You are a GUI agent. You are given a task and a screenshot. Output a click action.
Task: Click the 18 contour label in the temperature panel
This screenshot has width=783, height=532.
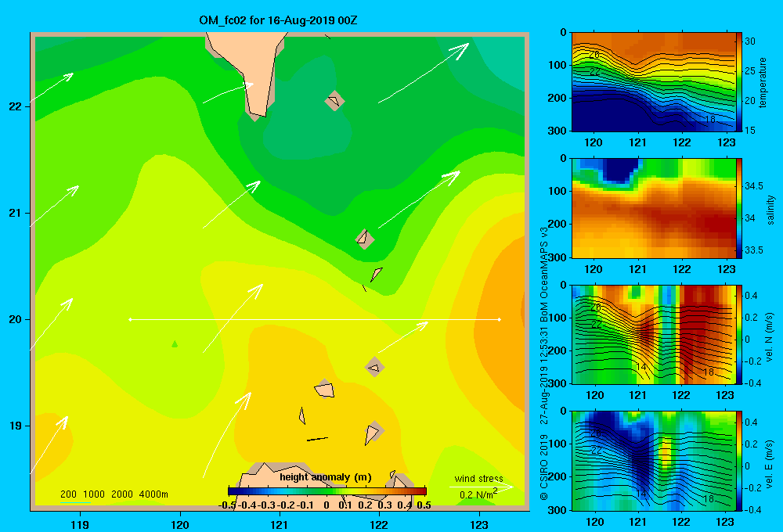click(x=709, y=119)
